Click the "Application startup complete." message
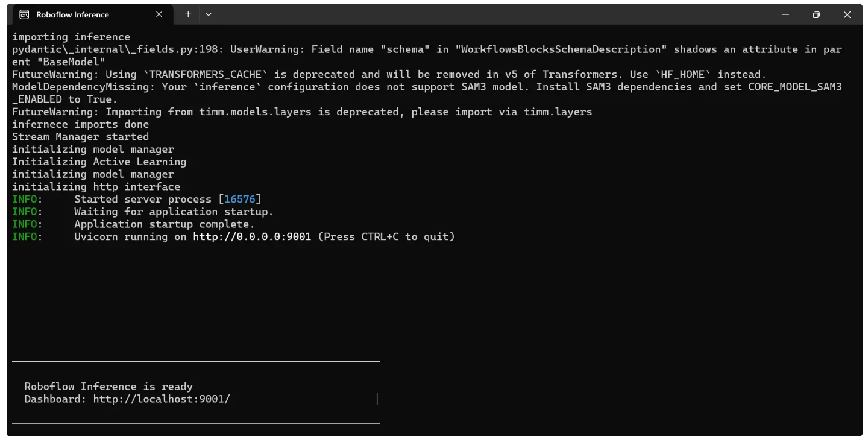Viewport: 868px width, 445px height. (x=165, y=224)
